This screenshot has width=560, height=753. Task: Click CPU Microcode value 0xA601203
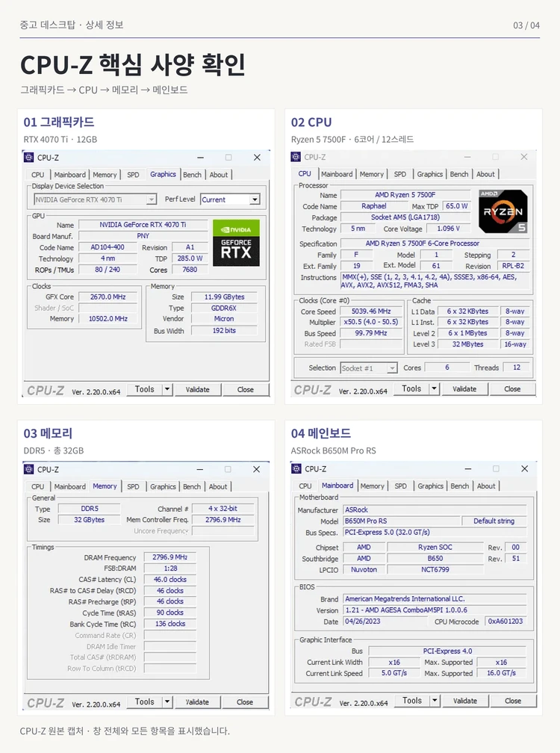click(x=505, y=621)
